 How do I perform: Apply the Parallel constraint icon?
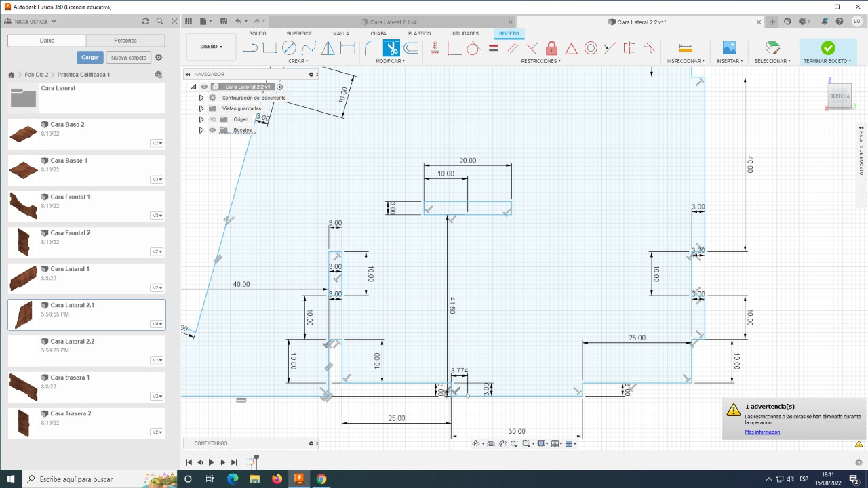tap(513, 48)
